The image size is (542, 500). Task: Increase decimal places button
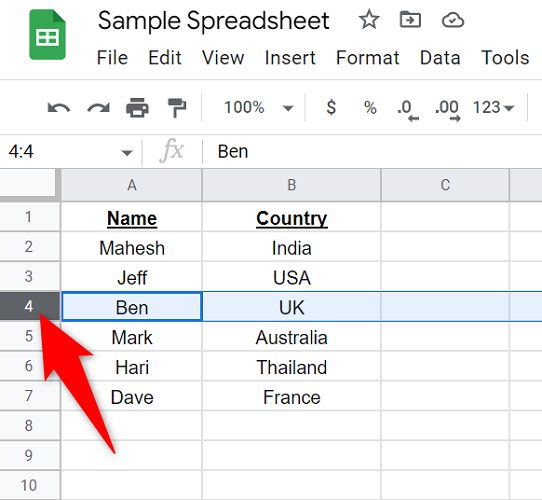(x=448, y=110)
